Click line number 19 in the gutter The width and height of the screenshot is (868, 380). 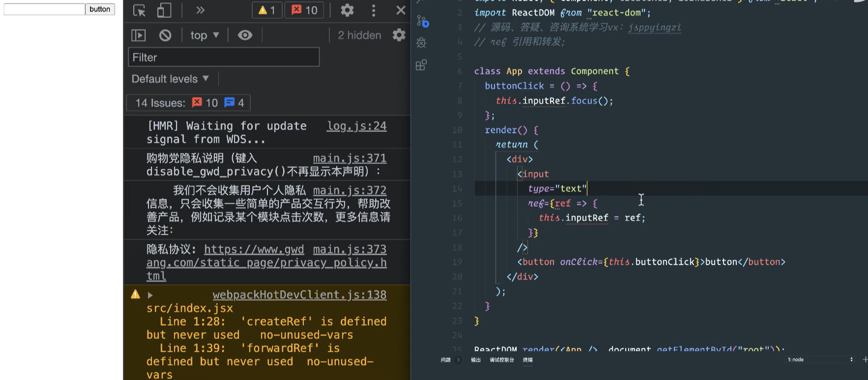point(457,262)
